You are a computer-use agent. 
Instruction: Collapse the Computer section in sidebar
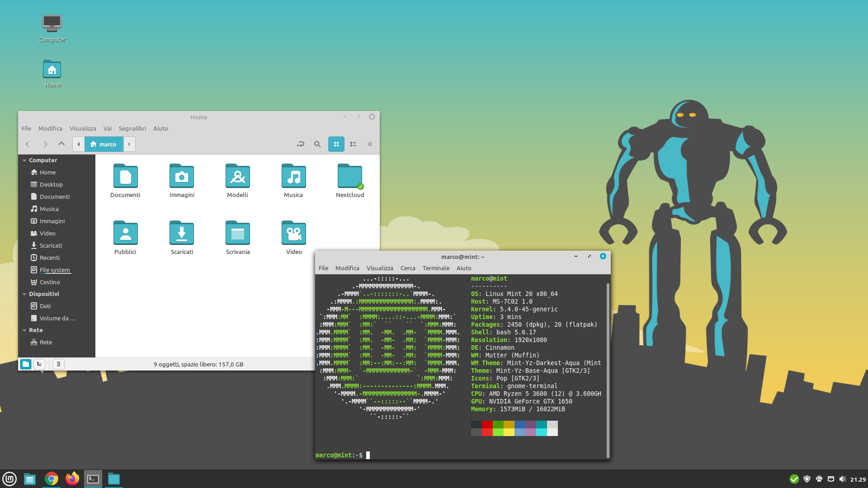point(24,160)
